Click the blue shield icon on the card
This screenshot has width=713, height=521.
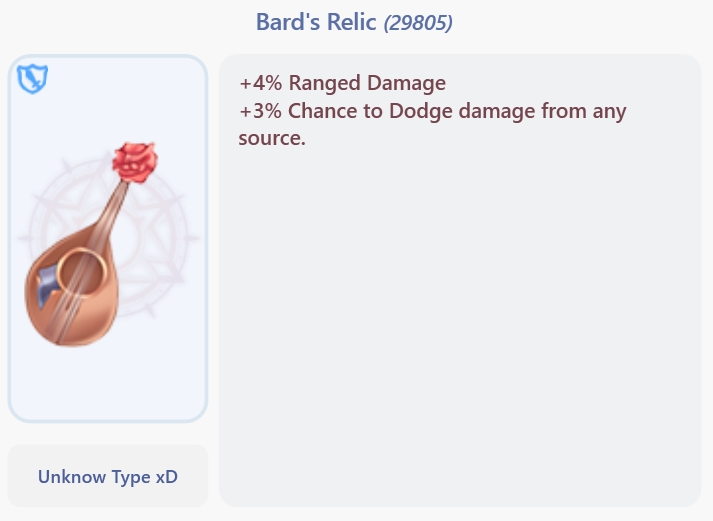point(32,78)
